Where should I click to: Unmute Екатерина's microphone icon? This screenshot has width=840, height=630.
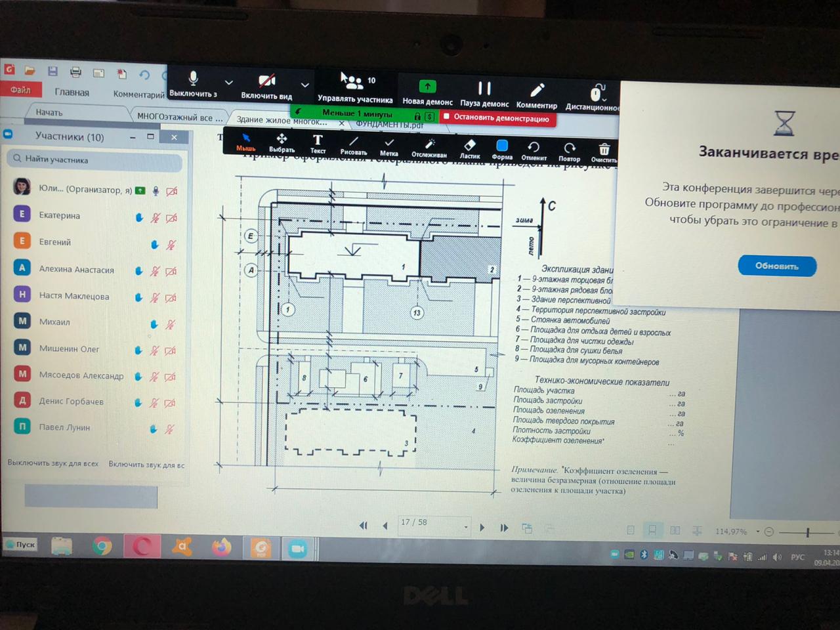point(156,218)
